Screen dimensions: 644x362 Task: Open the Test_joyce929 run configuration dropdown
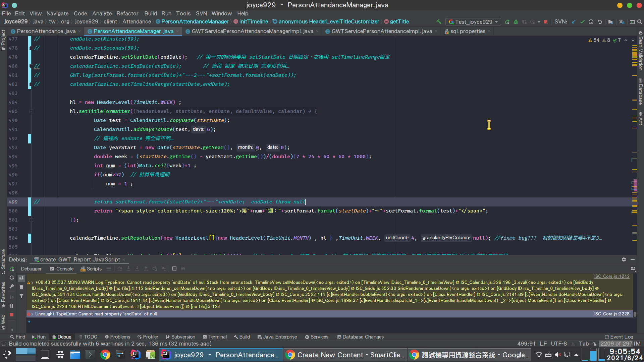473,22
